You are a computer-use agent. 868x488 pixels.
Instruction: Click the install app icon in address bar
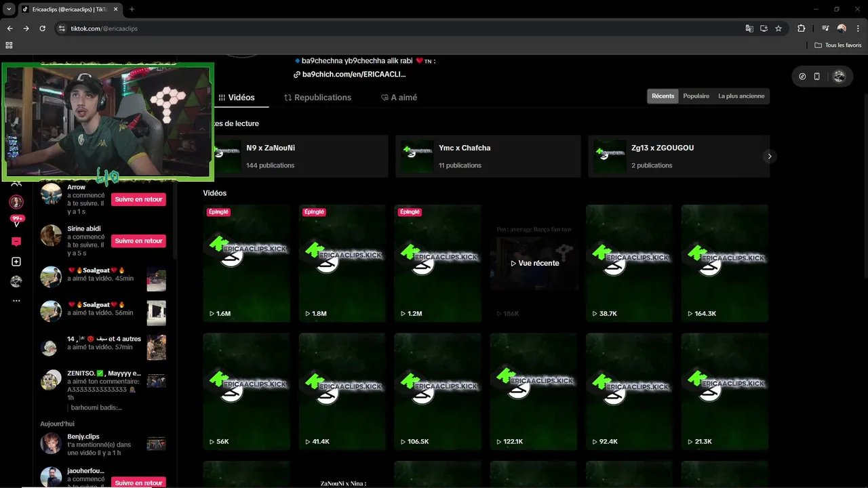click(x=764, y=28)
